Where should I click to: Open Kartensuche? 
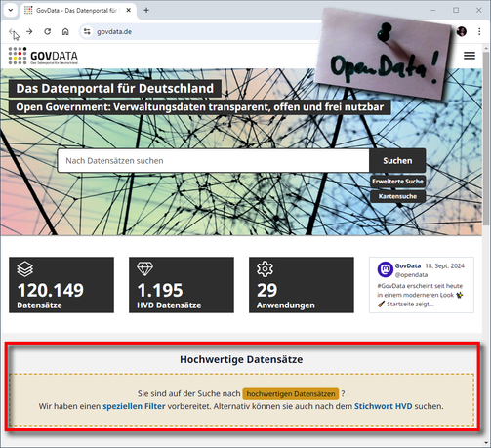pyautogui.click(x=397, y=196)
